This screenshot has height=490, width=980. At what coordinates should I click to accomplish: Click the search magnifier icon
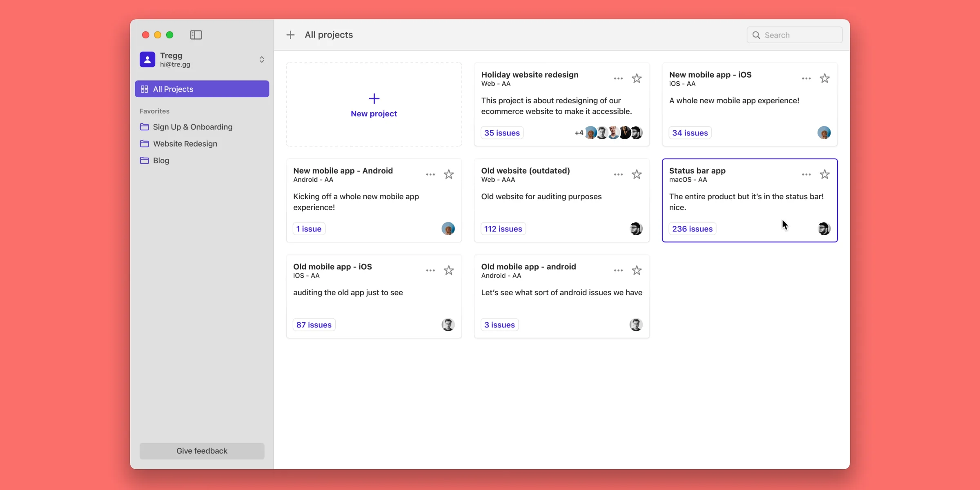click(756, 35)
